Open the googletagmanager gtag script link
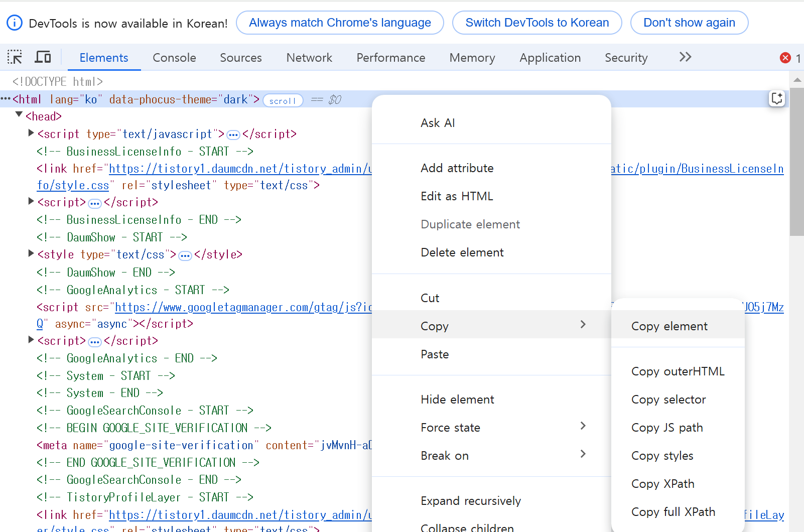 (x=243, y=307)
